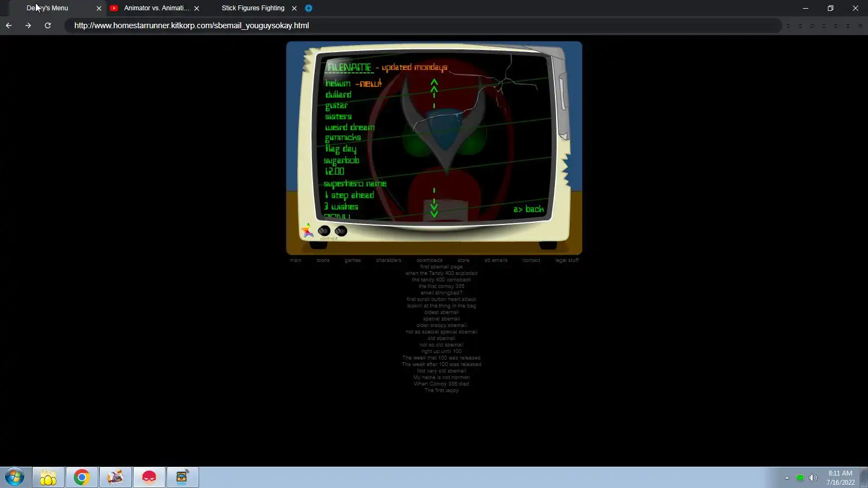Open the 'old sbemail' link

click(442, 338)
